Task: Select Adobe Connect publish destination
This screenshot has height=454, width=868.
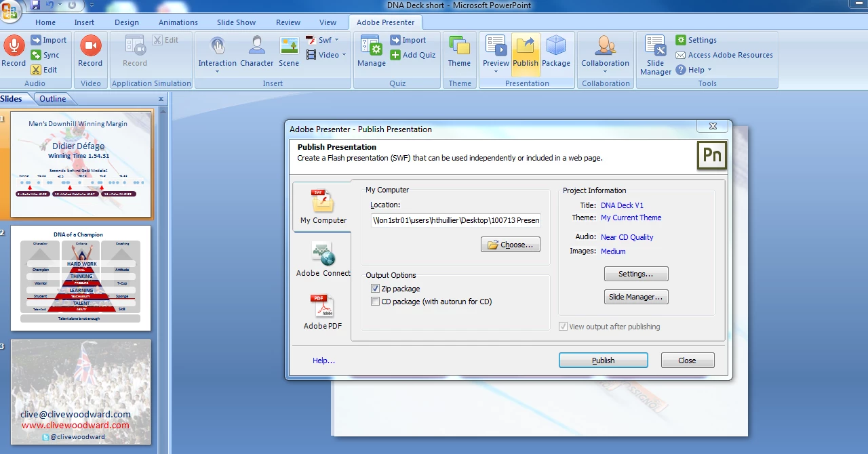Action: 323,259
